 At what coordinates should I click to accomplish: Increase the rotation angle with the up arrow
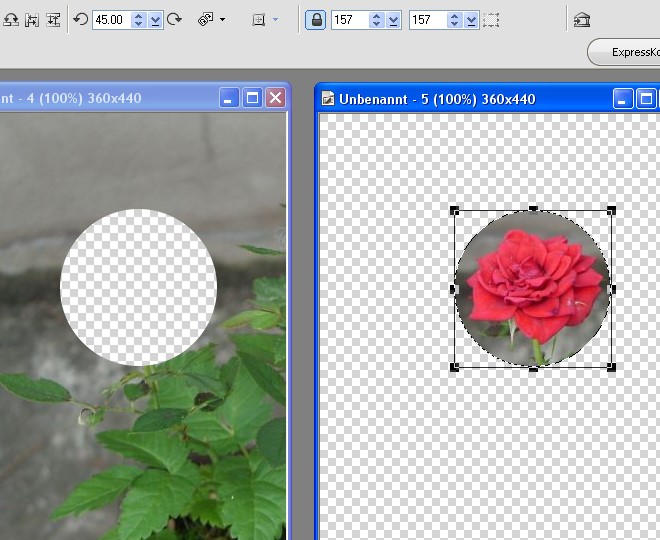138,16
